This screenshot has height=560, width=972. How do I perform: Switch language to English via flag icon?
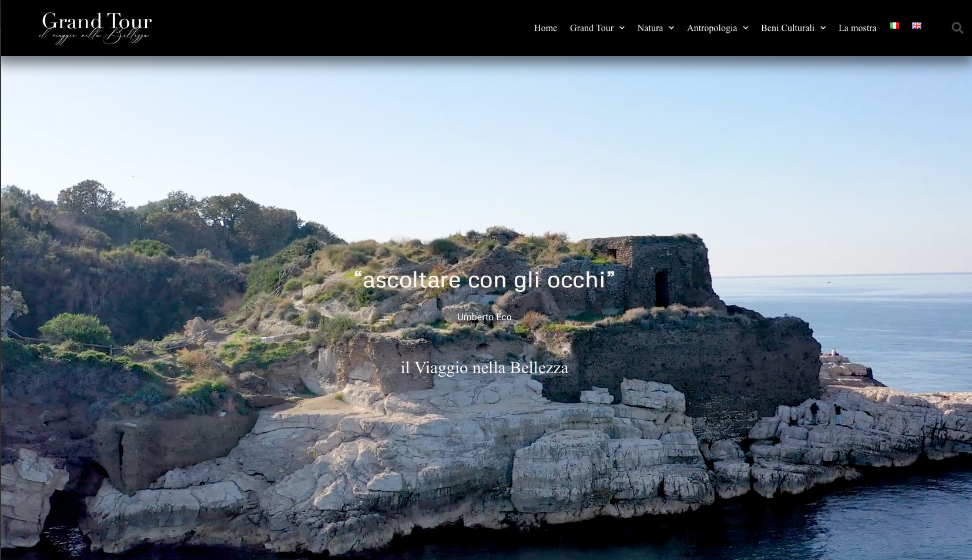(917, 26)
